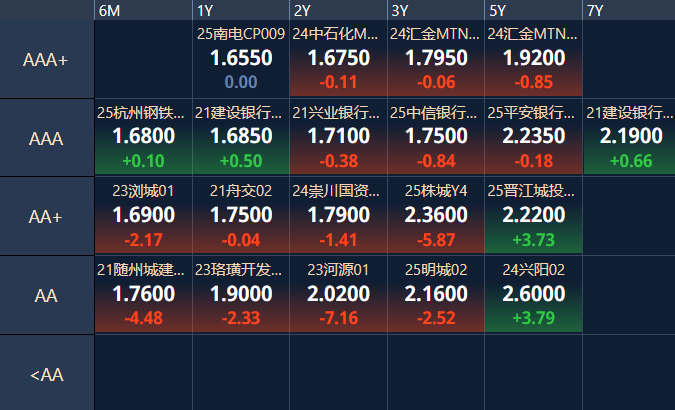Select 25平安银行 bond at 2.2350

(532, 137)
